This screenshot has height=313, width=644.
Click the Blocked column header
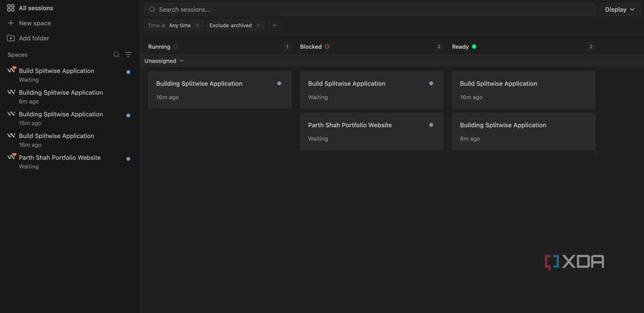point(311,47)
